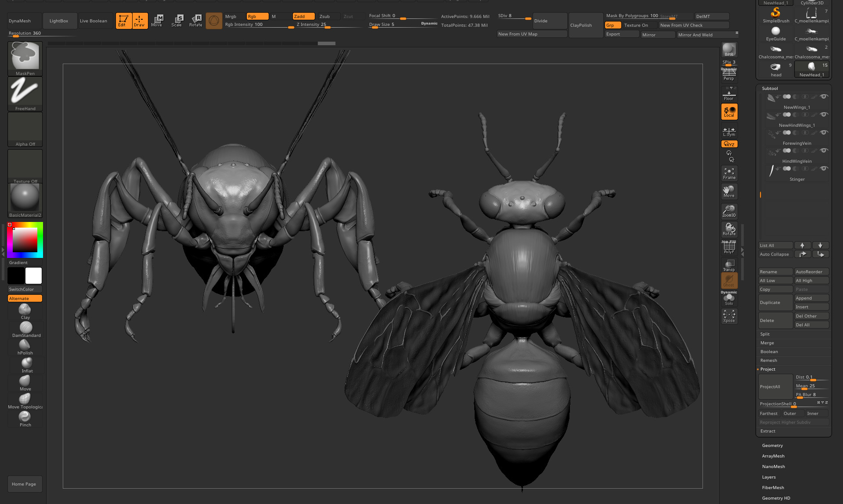Select the Move transform tool in top toolbar
Viewport: 843px width, 504px height.
[x=157, y=21]
